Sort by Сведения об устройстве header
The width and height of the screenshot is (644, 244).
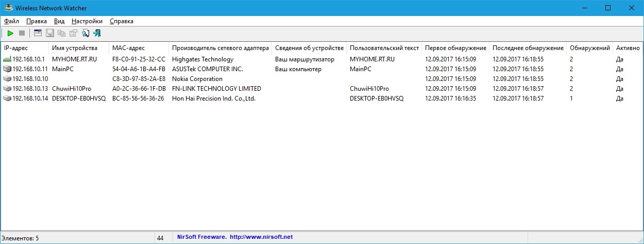pyautogui.click(x=309, y=48)
